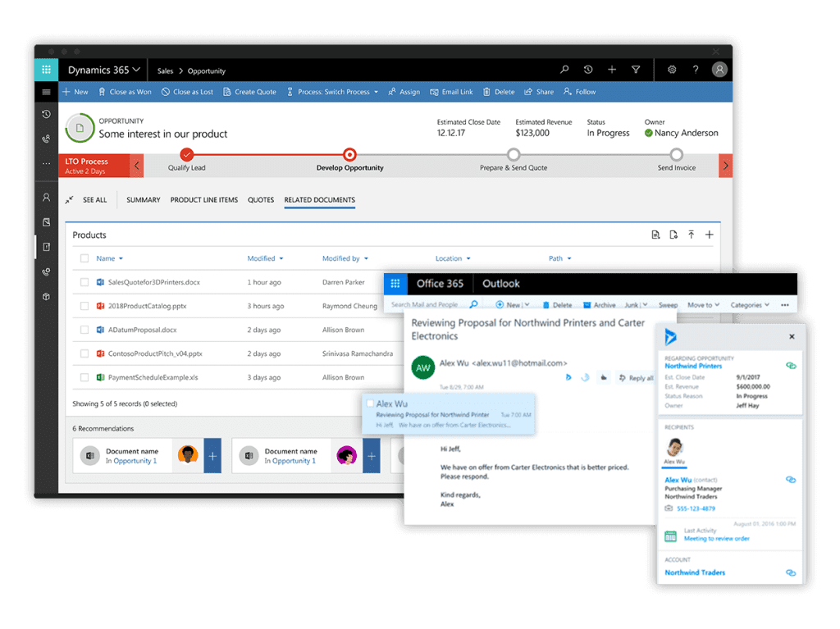Click the Outlook more actions ellipsis

[785, 305]
